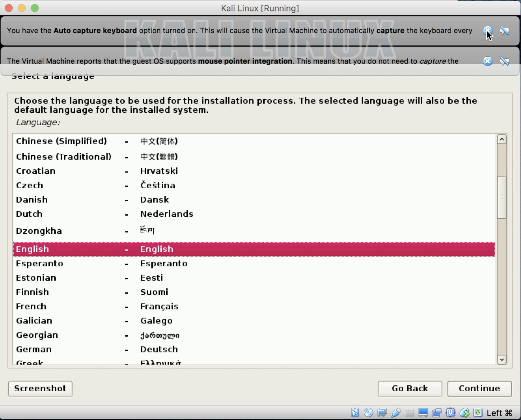Viewport: 521px width, 420px height.
Task: Select Chinese (Simplified) from the language list
Action: coord(254,141)
